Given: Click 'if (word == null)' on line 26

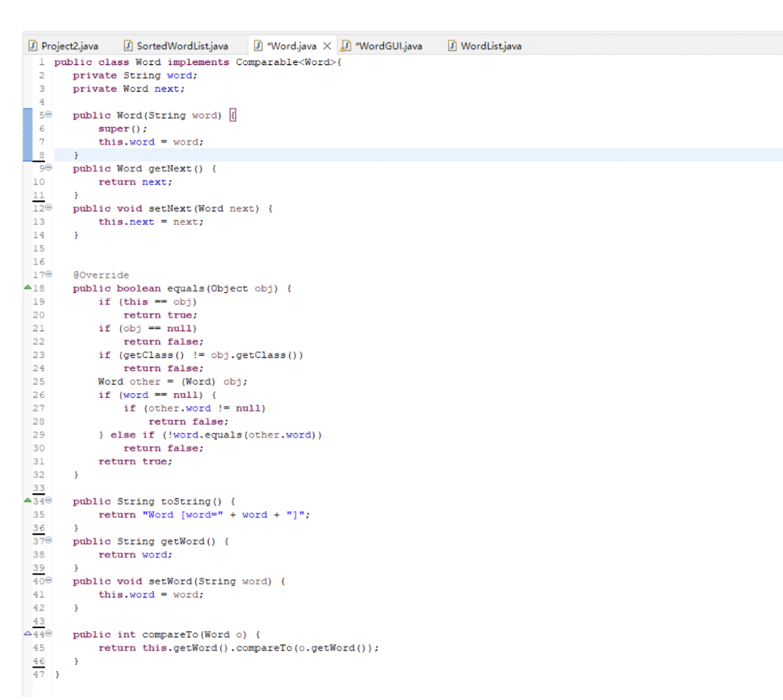Looking at the screenshot, I should coord(151,396).
